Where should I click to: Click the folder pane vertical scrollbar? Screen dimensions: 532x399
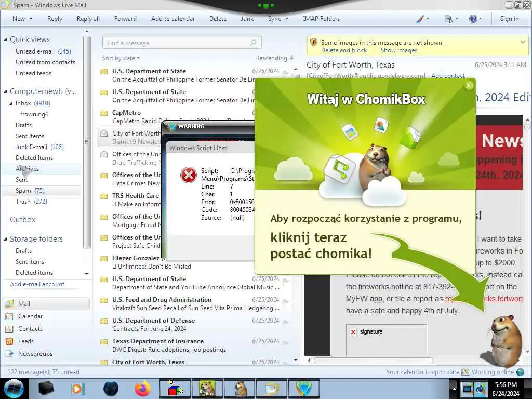point(87,142)
